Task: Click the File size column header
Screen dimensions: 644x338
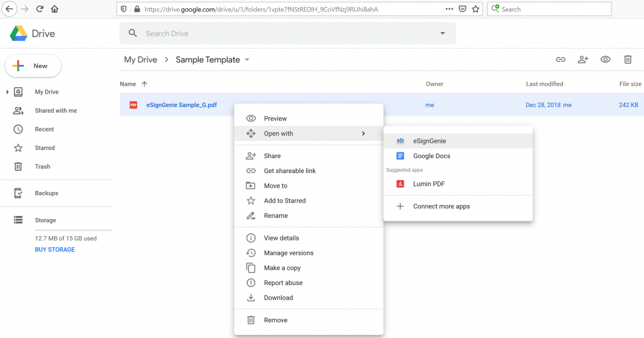Action: coord(630,84)
